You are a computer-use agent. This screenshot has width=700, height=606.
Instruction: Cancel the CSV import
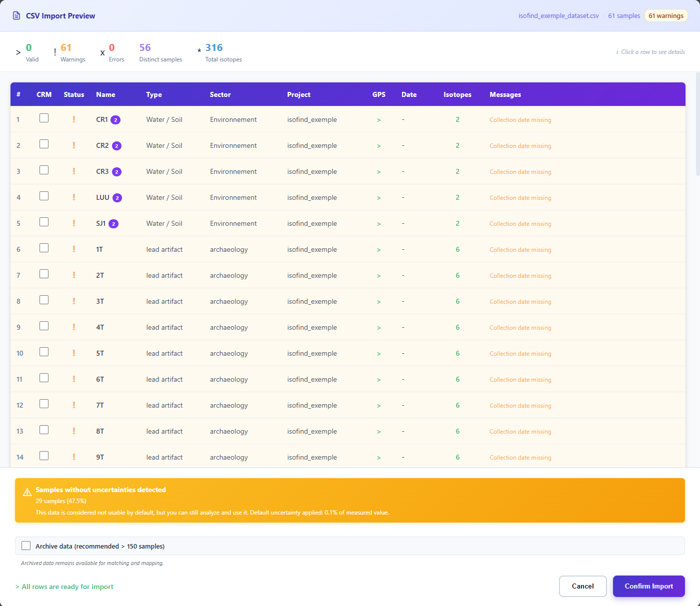tap(582, 586)
